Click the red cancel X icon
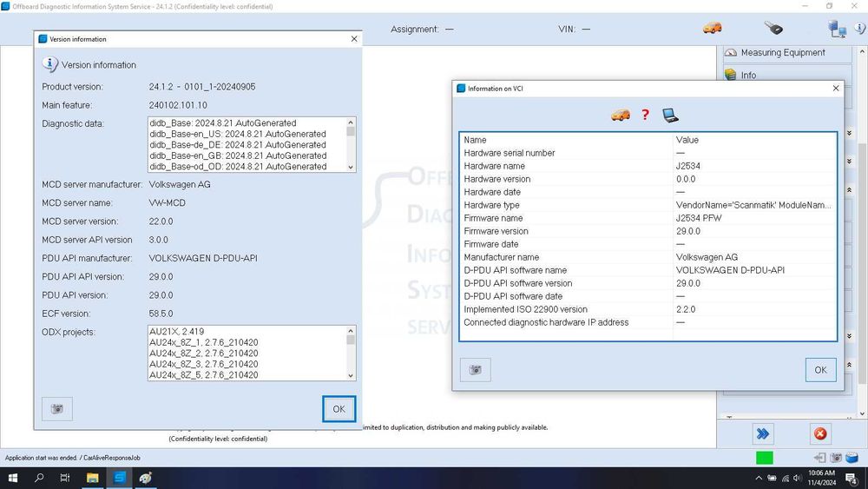Image resolution: width=868 pixels, height=489 pixels. coord(820,433)
